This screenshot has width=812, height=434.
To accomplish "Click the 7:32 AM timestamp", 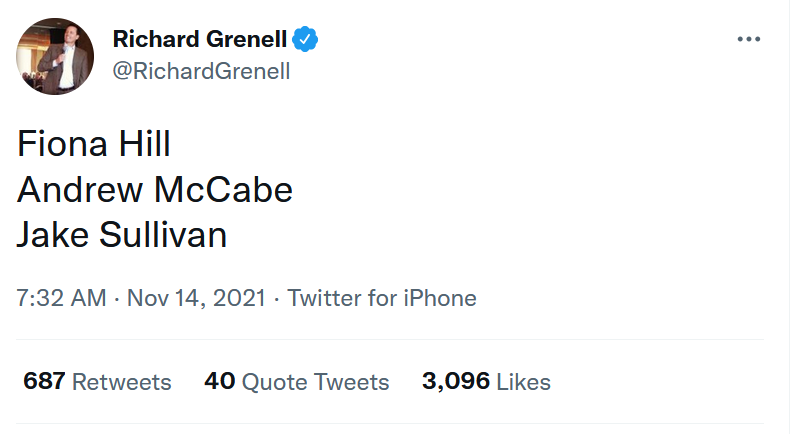I will tap(61, 298).
